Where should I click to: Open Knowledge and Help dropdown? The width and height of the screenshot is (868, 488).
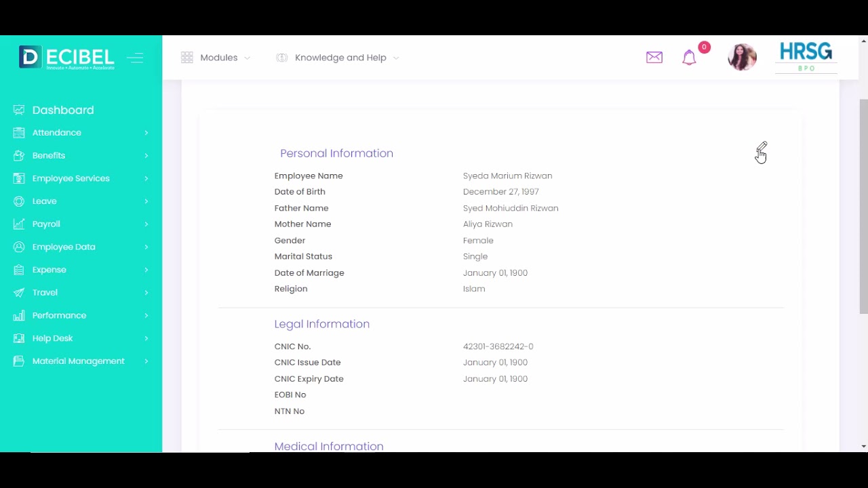(x=338, y=58)
